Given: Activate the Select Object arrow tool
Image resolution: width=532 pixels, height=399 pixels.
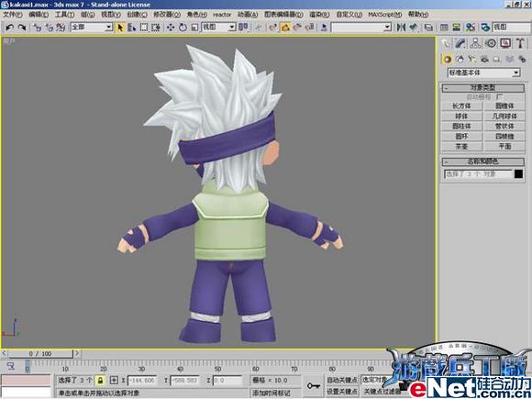Looking at the screenshot, I should point(120,28).
